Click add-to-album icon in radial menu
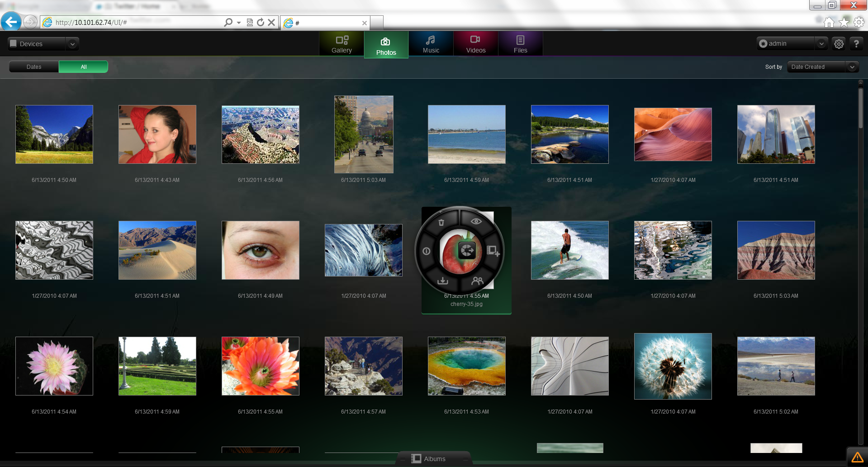The width and height of the screenshot is (868, 467). click(x=493, y=251)
